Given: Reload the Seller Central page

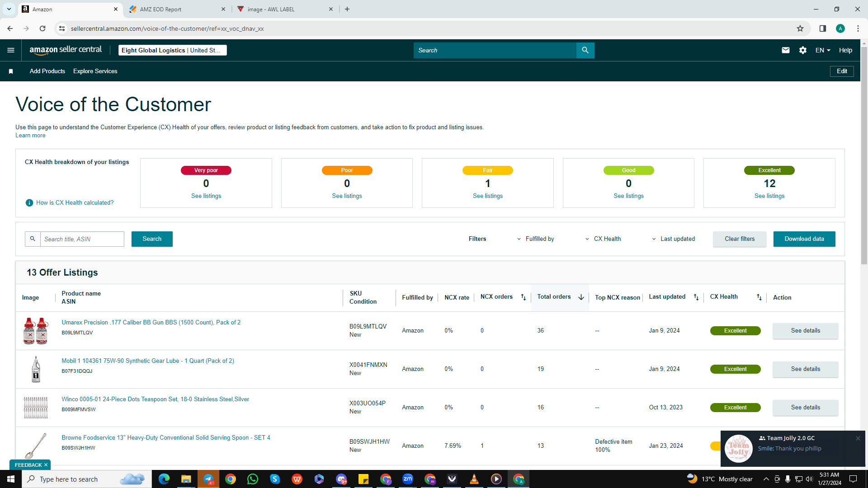Looking at the screenshot, I should tap(42, 28).
